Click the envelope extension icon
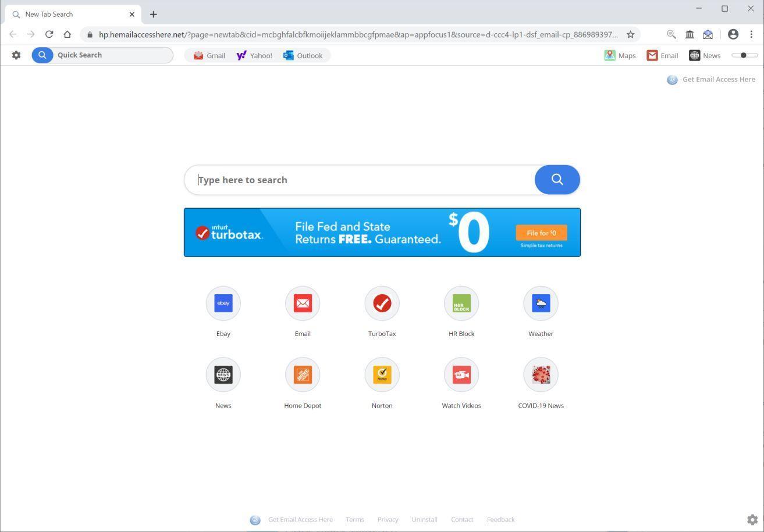 [708, 34]
